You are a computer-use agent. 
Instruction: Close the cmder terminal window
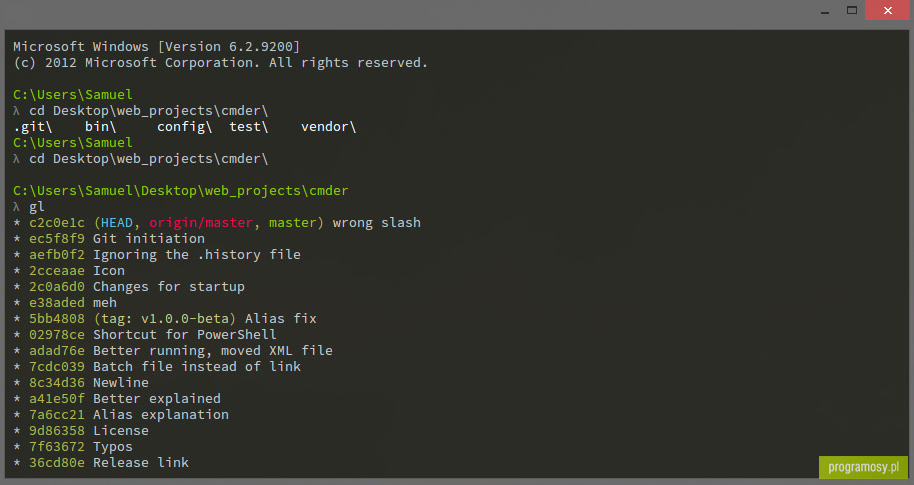point(887,10)
